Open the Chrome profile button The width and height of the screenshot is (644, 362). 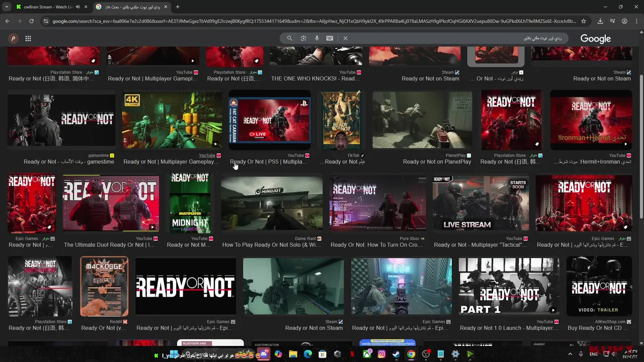coord(624,21)
